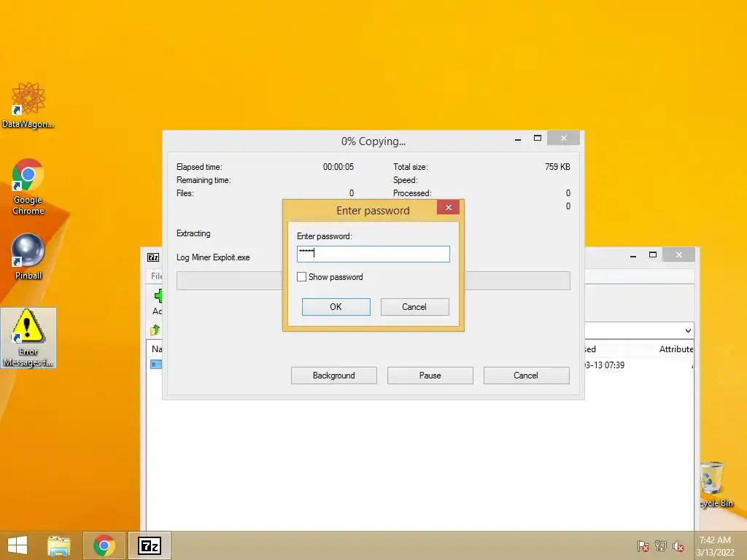Viewport: 747px width, 560px height.
Task: Open the taskbar clock showing 7:42 AM
Action: click(715, 545)
